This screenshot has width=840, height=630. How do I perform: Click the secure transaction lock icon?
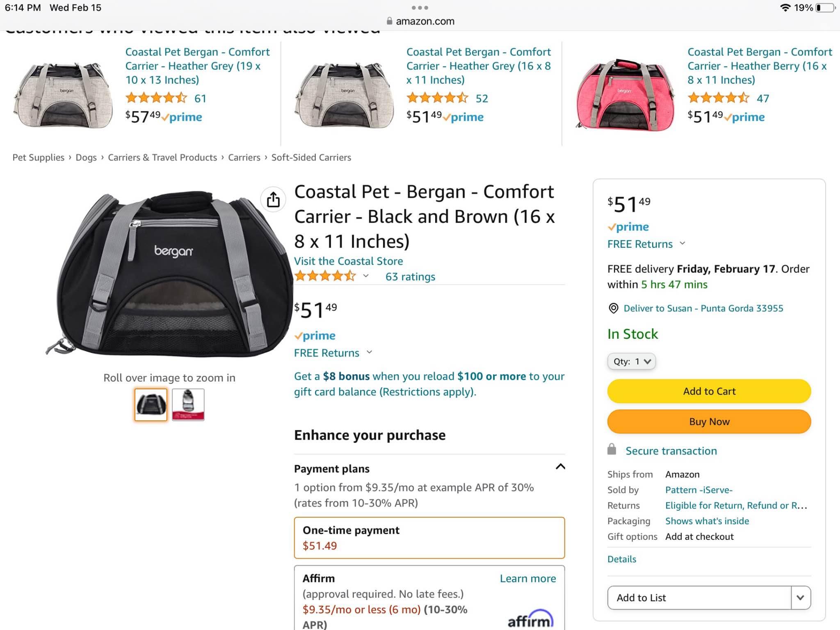612,449
